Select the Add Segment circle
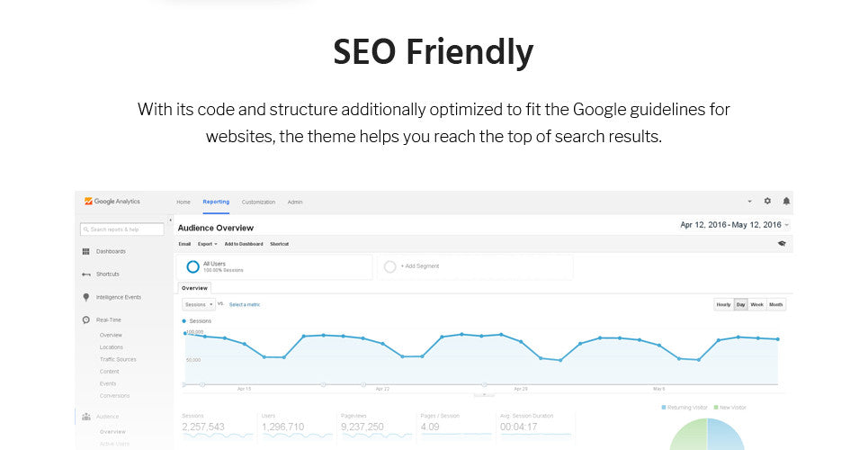This screenshot has height=450, width=868. click(389, 267)
